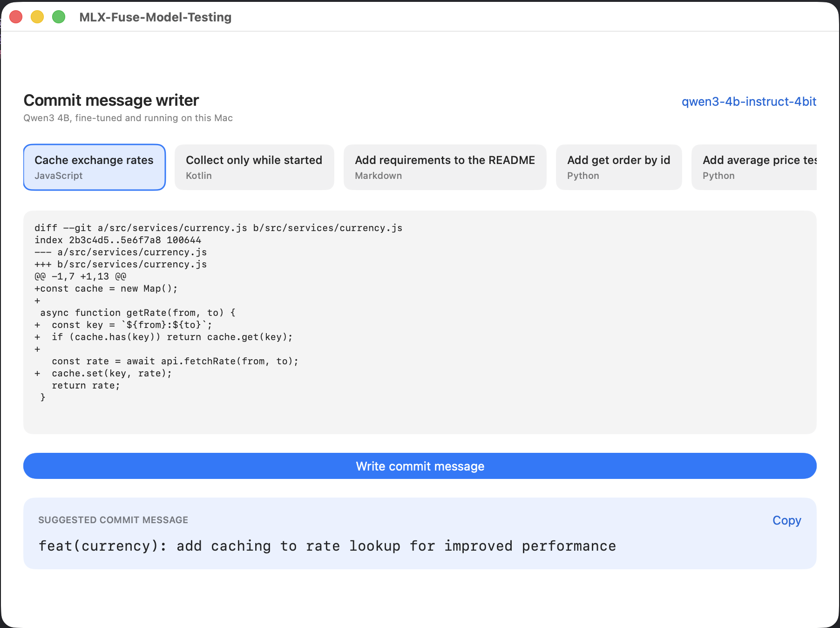Screen dimensions: 840x628
Task: Click the line 'index 2b3c4d5..5e6f7a8 100644'
Action: [x=118, y=240]
